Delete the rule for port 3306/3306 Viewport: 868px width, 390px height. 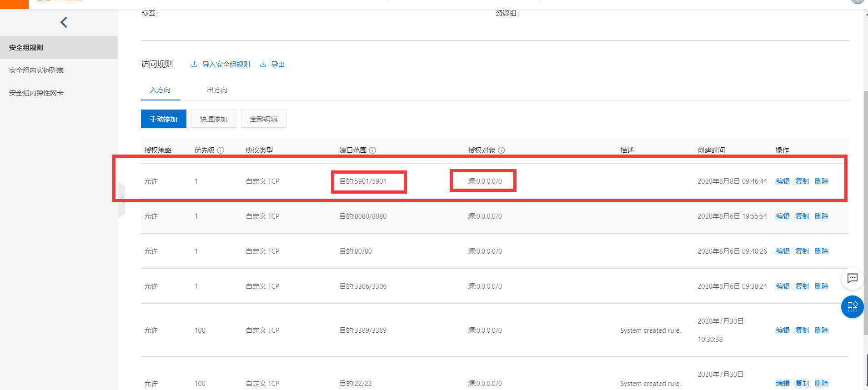coord(821,286)
